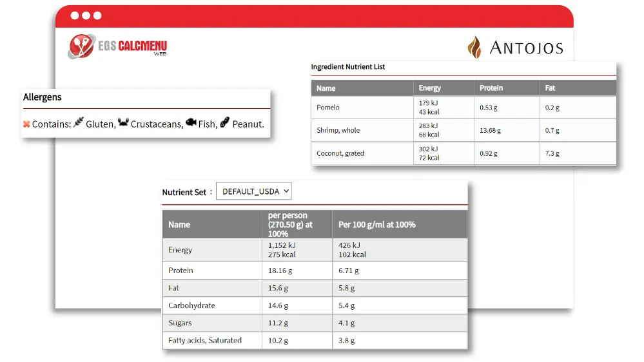644x362 pixels.
Task: Click the Peanut allergen label
Action: (x=248, y=124)
